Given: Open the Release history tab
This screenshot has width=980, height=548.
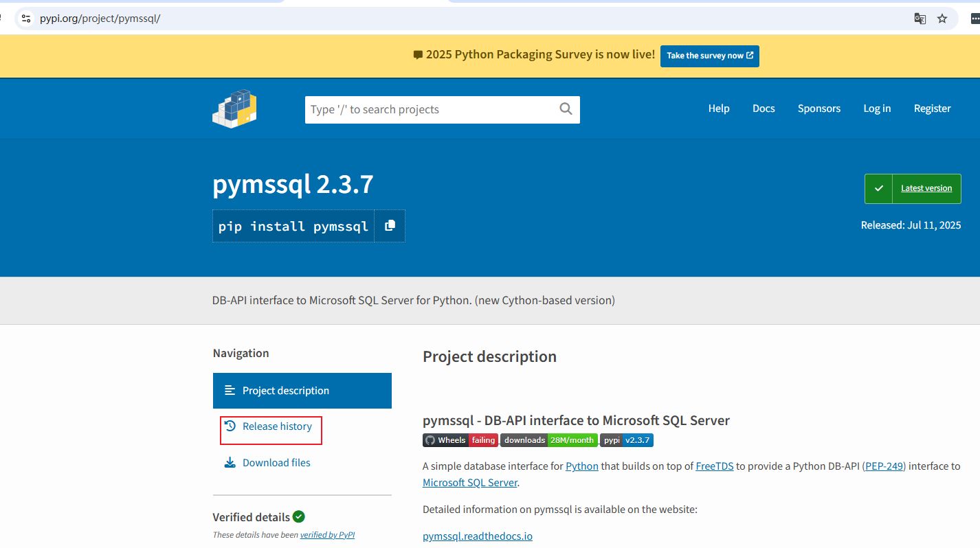Looking at the screenshot, I should [x=276, y=426].
